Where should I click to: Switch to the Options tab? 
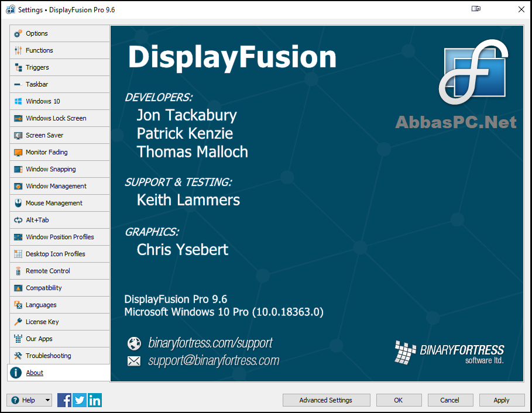pyautogui.click(x=60, y=33)
